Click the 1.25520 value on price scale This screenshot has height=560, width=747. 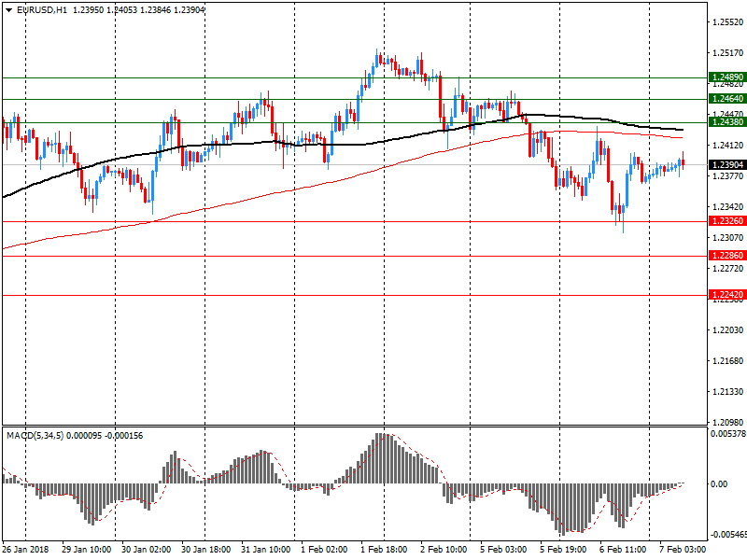(x=726, y=21)
